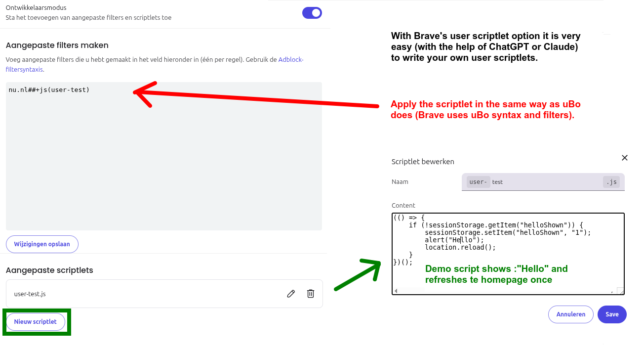Image resolution: width=644 pixels, height=354 pixels.
Task: Click the Aangepaste filters maken heading
Action: coord(57,45)
